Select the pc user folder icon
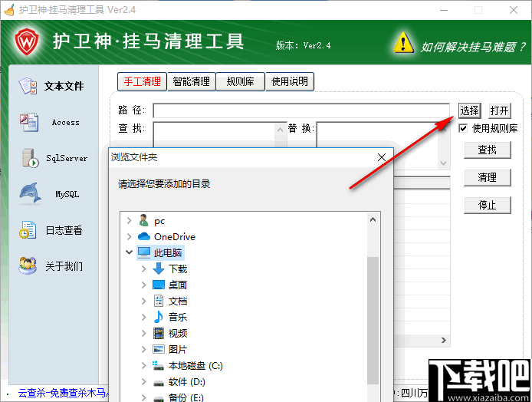 (x=144, y=221)
